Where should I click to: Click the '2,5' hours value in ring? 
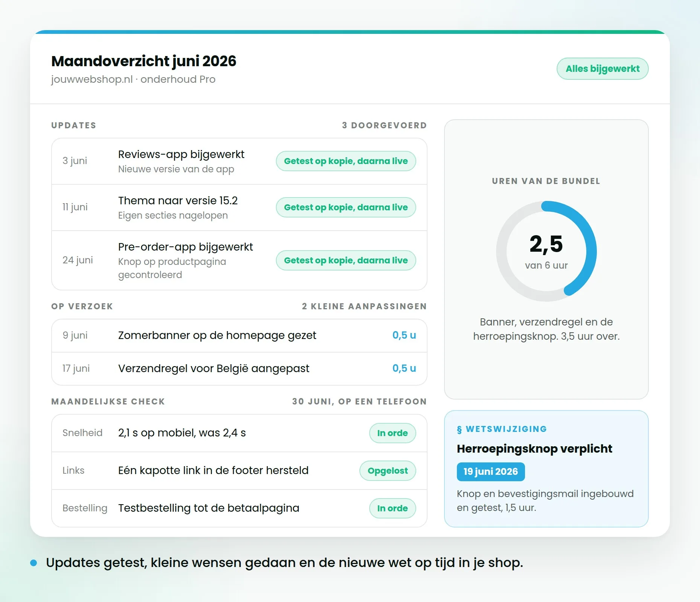point(546,244)
